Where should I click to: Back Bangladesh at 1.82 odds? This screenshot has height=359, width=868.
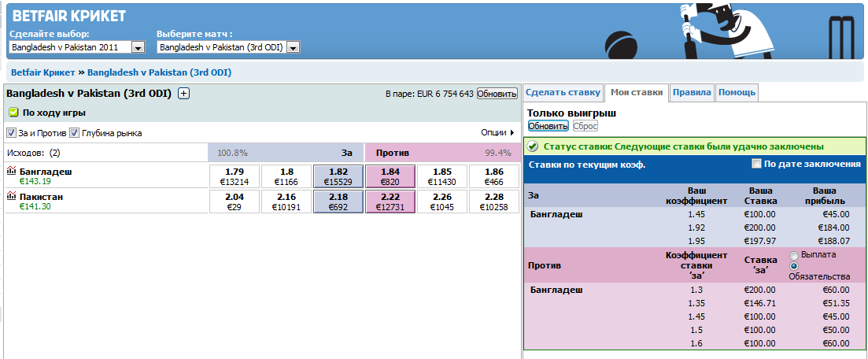click(338, 176)
